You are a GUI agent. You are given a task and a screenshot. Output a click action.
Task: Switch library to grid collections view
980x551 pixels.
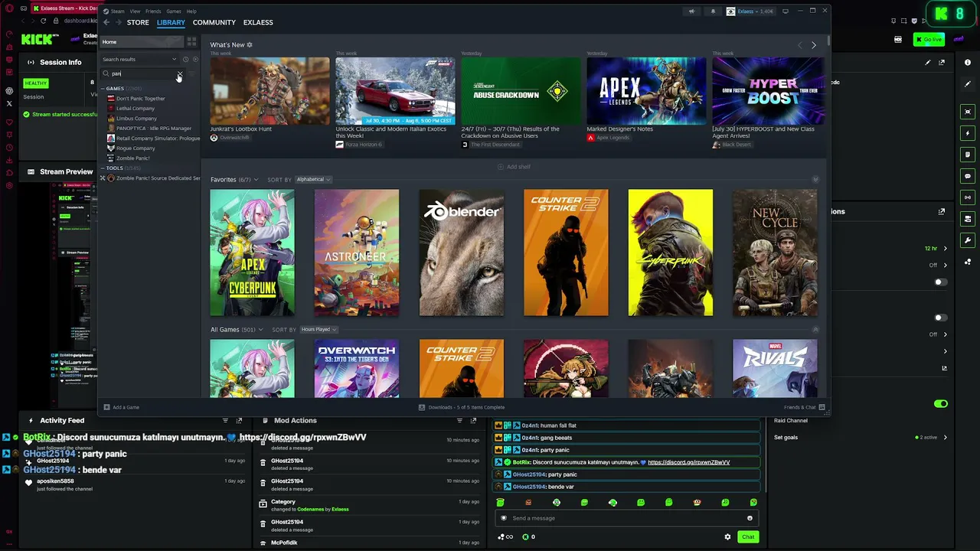point(191,41)
